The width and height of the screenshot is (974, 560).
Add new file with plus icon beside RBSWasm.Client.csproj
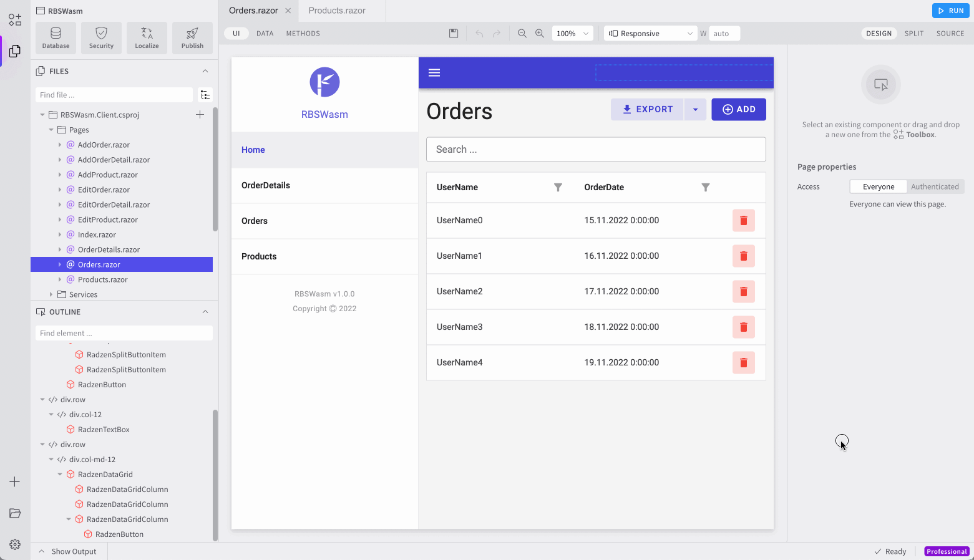(x=200, y=114)
